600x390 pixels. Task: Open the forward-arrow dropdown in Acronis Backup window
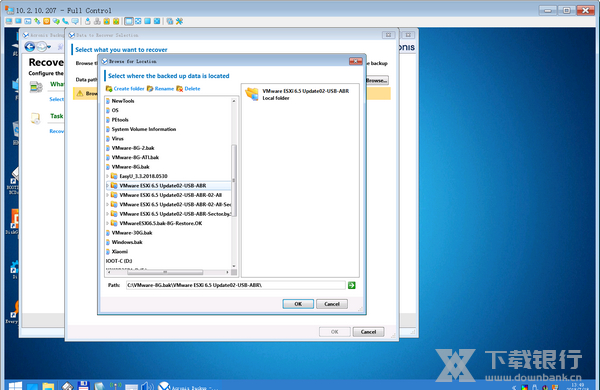(49, 47)
